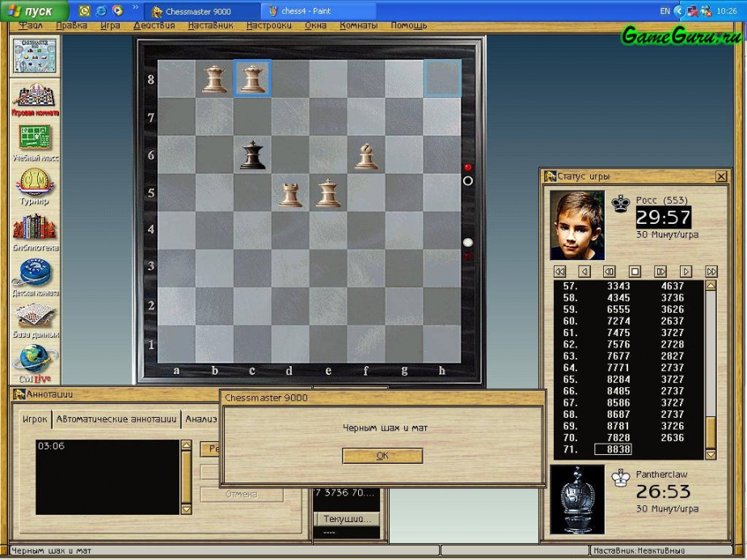Open the Игра menu
The width and height of the screenshot is (747, 560).
[x=110, y=25]
